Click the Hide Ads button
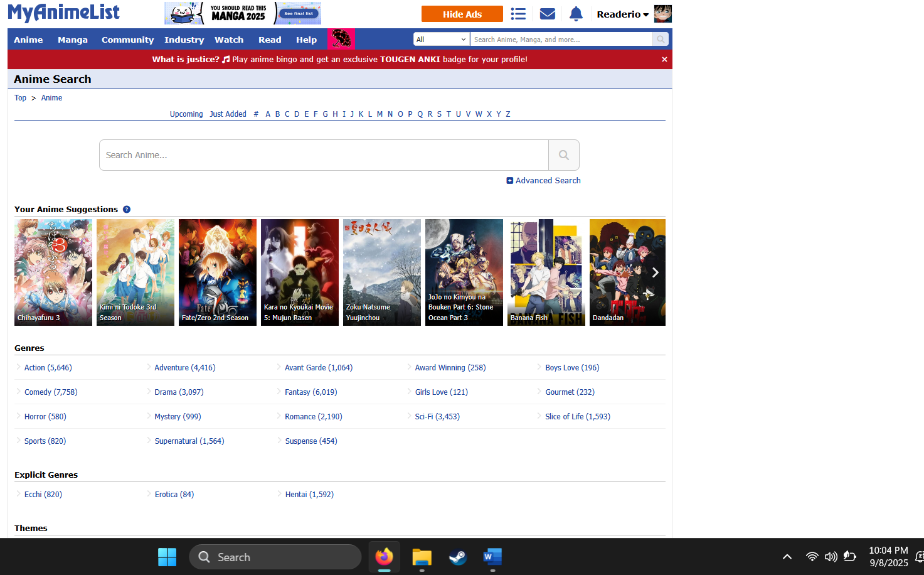Image resolution: width=924 pixels, height=575 pixels. coord(462,14)
